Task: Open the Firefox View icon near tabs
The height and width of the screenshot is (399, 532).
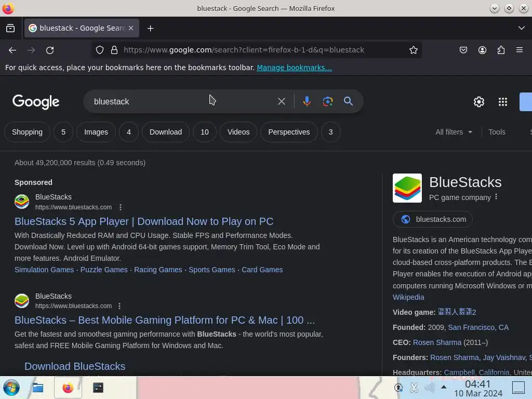Action: coord(10,28)
